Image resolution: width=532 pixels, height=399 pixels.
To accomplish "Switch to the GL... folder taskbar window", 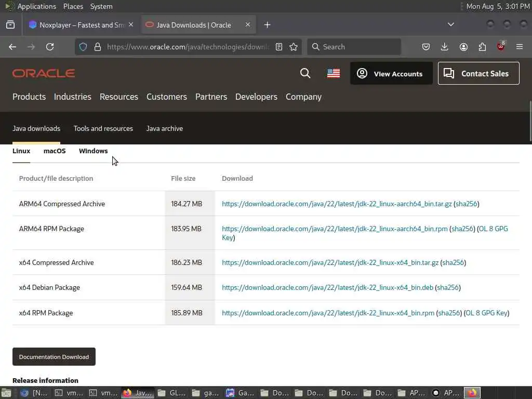I will pyautogui.click(x=172, y=393).
